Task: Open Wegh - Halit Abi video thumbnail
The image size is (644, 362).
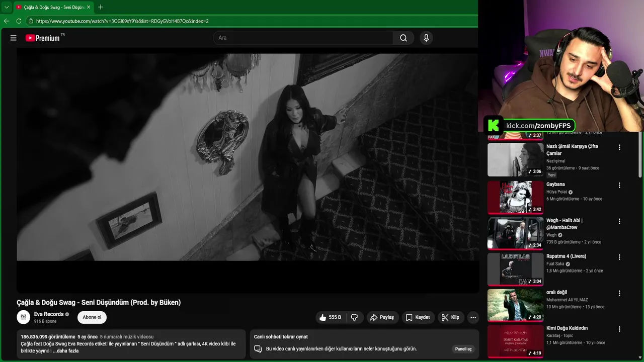Action: click(x=515, y=233)
